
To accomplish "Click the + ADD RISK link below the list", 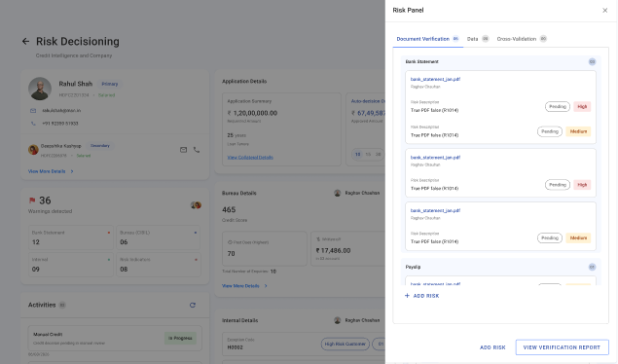I will click(x=421, y=296).
